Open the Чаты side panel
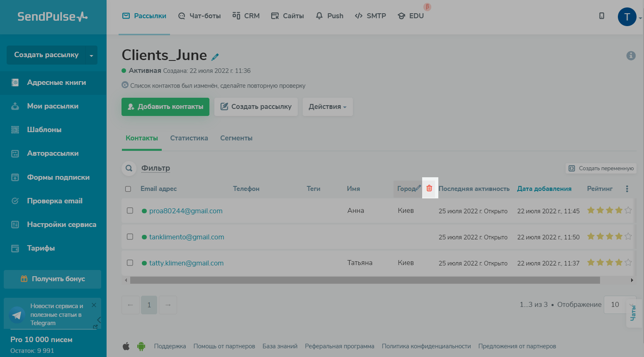 (x=633, y=313)
